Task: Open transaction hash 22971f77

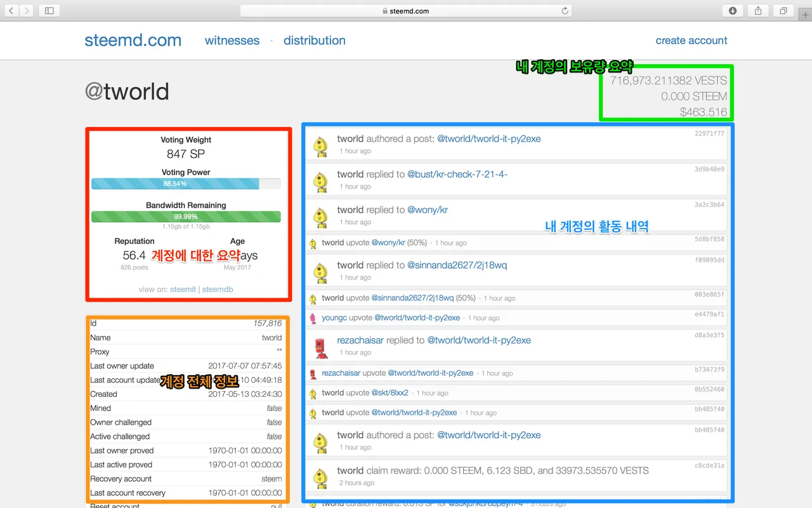Action: [x=709, y=133]
